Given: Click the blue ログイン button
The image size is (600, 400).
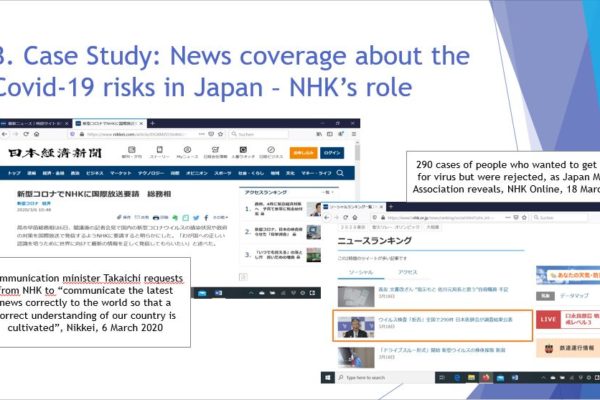Looking at the screenshot, I should [x=332, y=153].
